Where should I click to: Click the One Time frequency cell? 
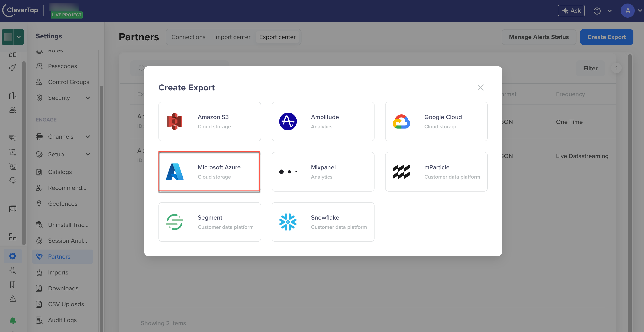pyautogui.click(x=569, y=122)
